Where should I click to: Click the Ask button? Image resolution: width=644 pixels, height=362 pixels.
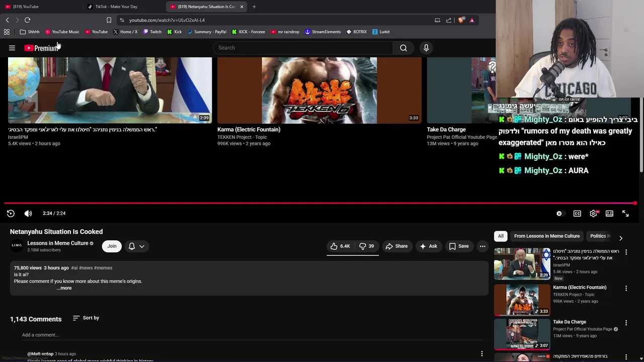(x=428, y=246)
